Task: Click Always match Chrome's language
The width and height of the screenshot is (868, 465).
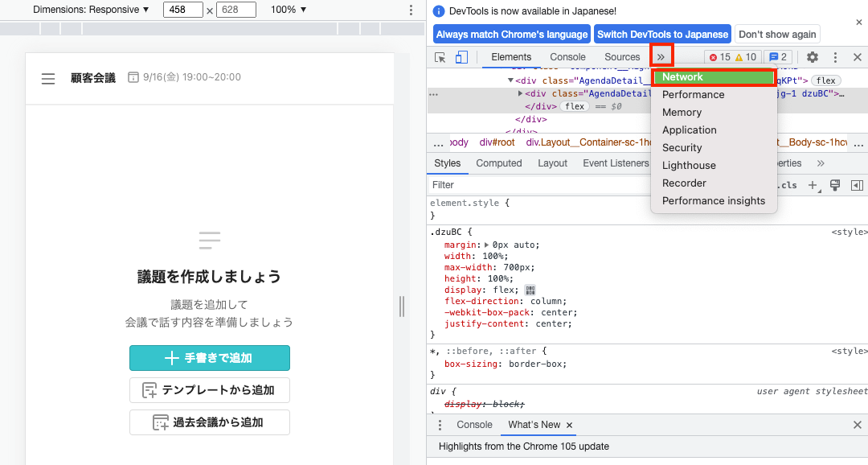Action: point(511,35)
